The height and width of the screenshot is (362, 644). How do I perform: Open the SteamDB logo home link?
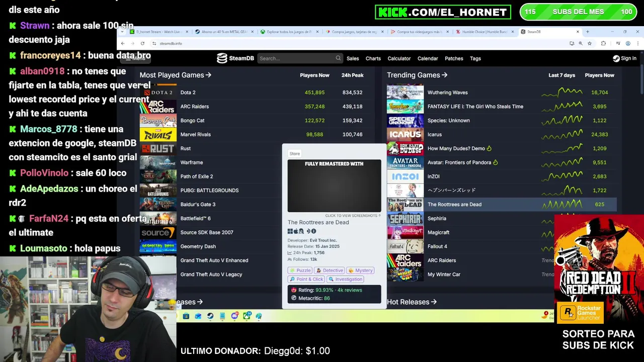tap(235, 58)
